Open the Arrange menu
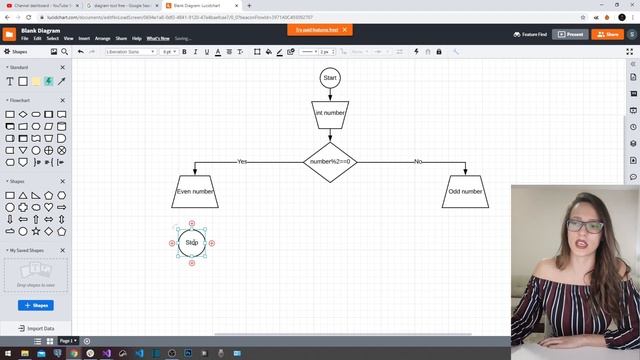Screen dimensions: 640x360 click(x=102, y=38)
